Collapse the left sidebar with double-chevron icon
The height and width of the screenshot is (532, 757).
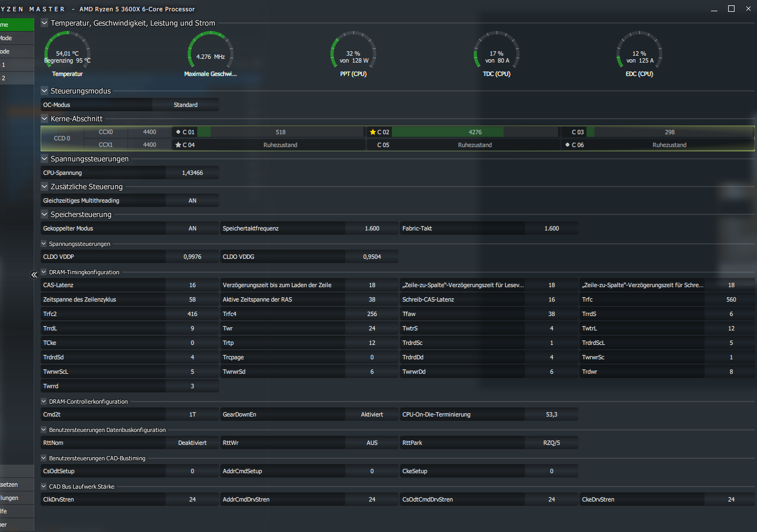pyautogui.click(x=34, y=275)
